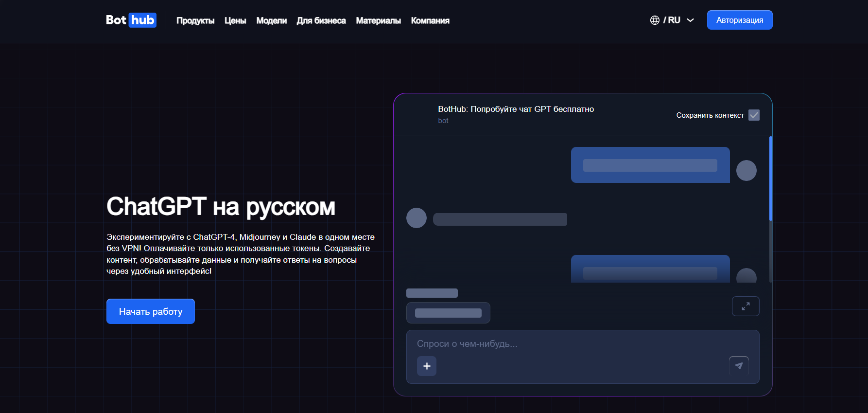868x413 pixels.
Task: Open the Модели menu item
Action: [271, 20]
